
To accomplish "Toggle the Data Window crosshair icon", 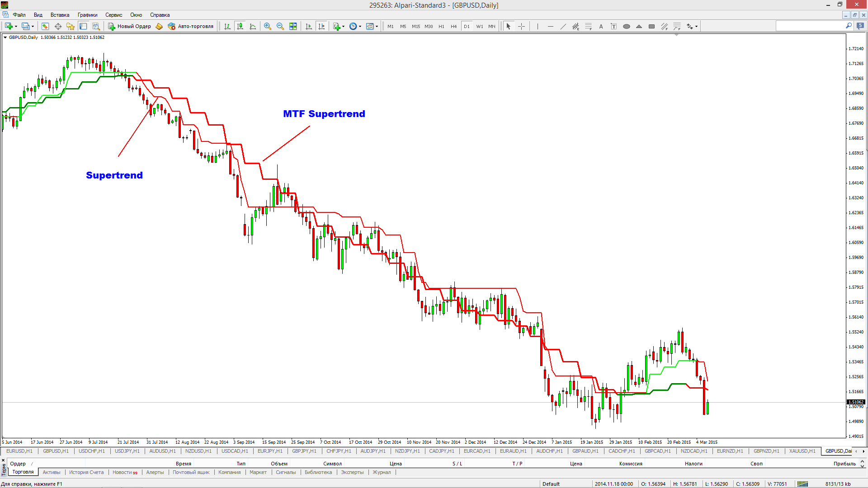I will (58, 26).
